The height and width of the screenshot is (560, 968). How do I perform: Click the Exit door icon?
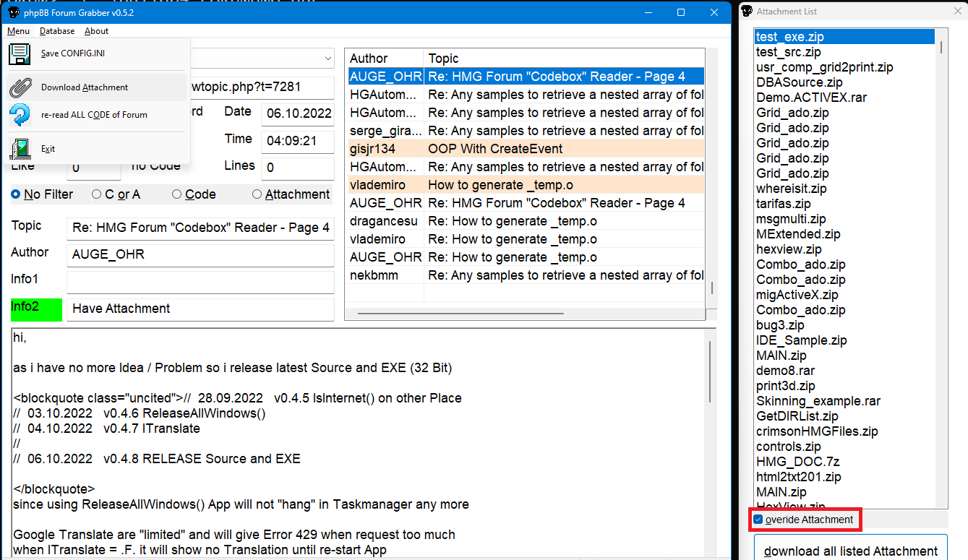20,149
